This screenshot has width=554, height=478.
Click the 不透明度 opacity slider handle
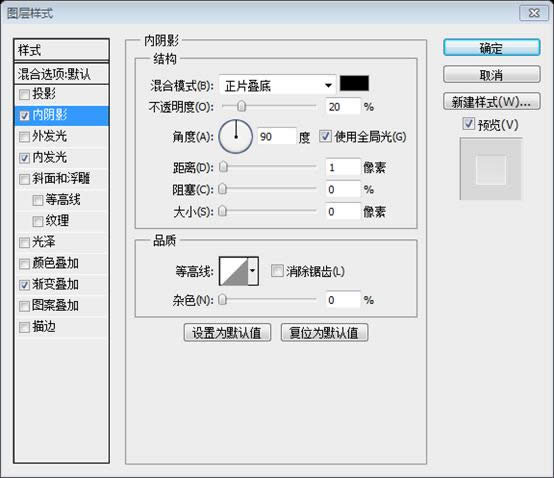click(x=242, y=106)
